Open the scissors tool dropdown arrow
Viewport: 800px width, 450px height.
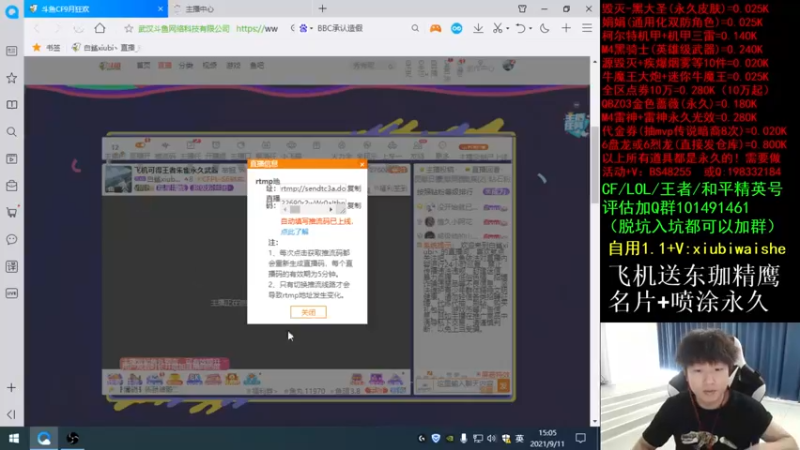[507, 29]
